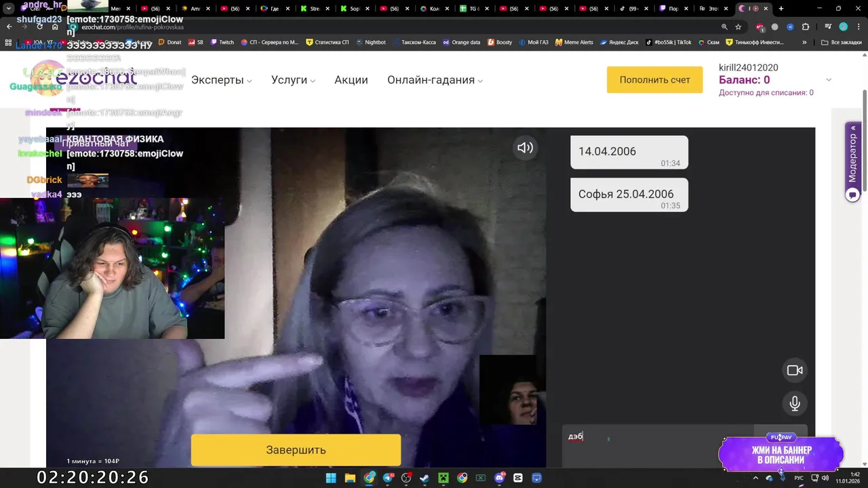
Task: Open Excel from the taskbar
Action: point(481,478)
